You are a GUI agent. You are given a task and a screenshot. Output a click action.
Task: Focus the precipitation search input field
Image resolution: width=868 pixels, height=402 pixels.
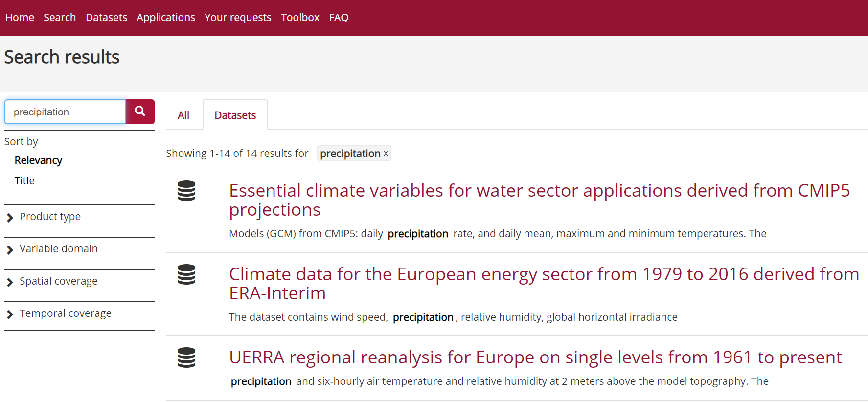[x=66, y=112]
